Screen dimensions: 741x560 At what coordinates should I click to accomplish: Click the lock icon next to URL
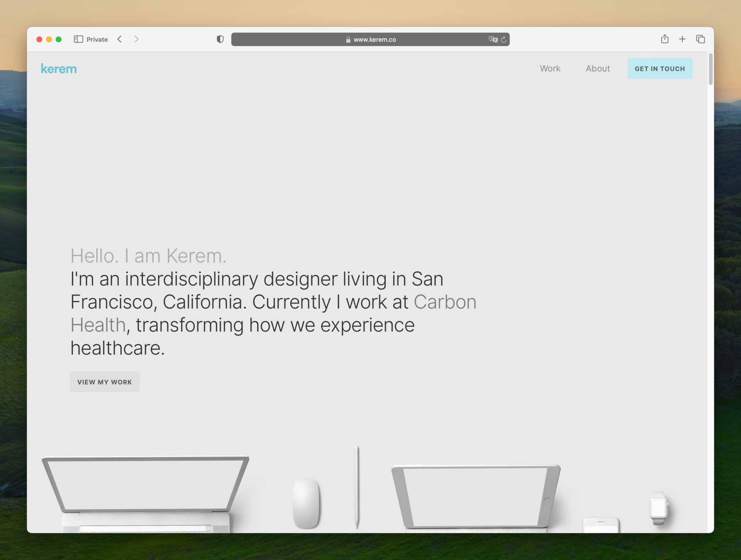348,39
